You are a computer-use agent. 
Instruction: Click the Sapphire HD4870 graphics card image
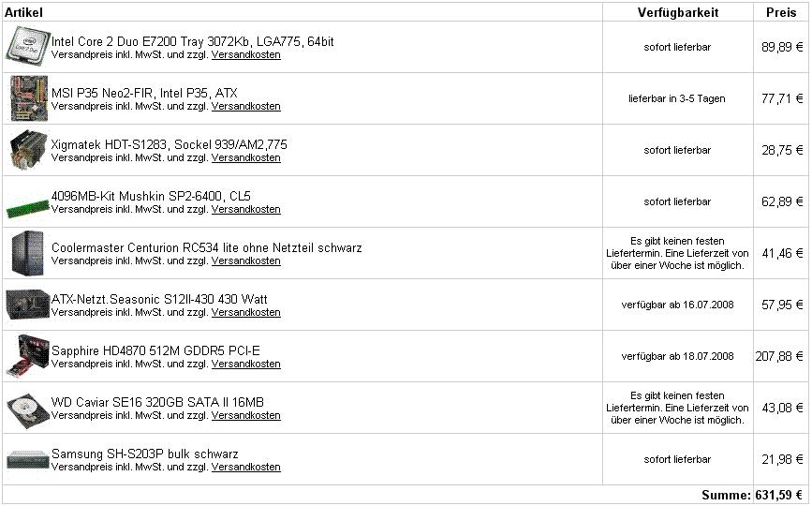point(28,356)
